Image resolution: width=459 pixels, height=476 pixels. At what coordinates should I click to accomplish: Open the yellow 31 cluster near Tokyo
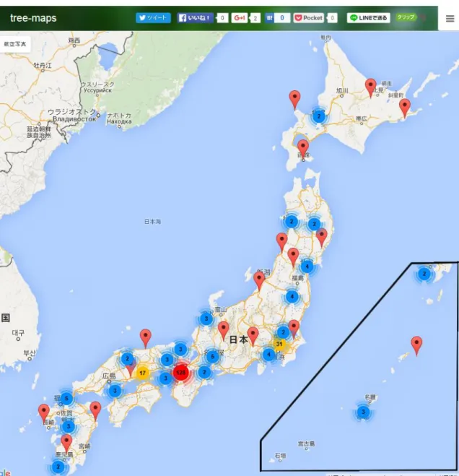(279, 344)
